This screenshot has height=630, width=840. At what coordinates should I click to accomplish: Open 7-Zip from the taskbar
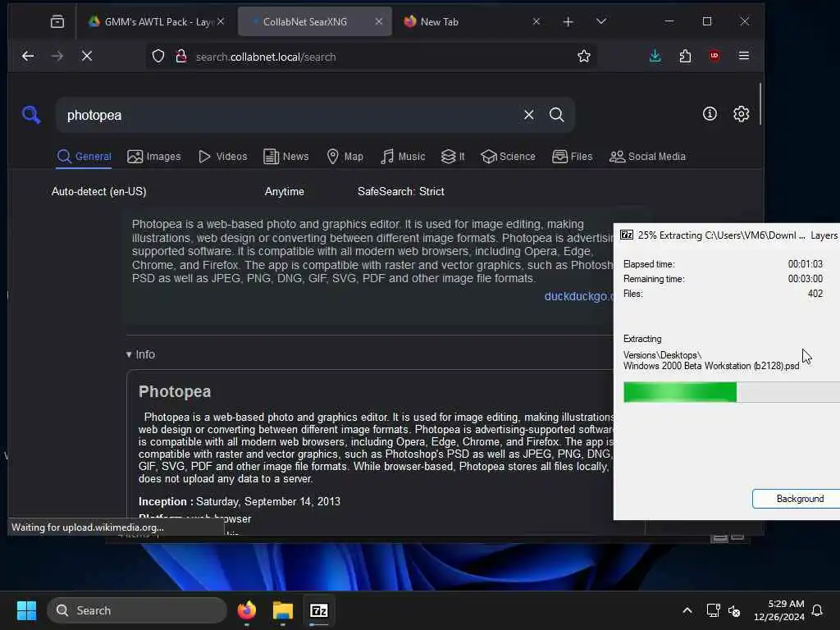coord(319,610)
